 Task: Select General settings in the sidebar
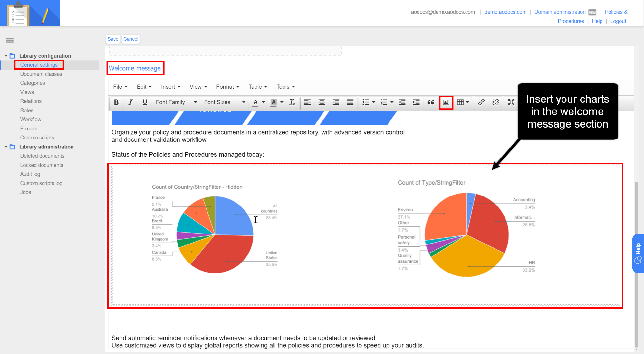[x=39, y=65]
